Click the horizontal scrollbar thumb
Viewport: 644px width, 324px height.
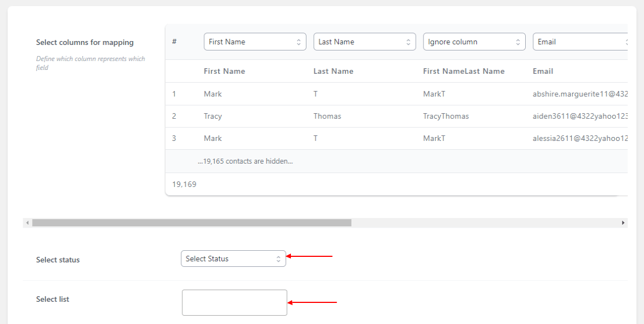click(x=192, y=222)
